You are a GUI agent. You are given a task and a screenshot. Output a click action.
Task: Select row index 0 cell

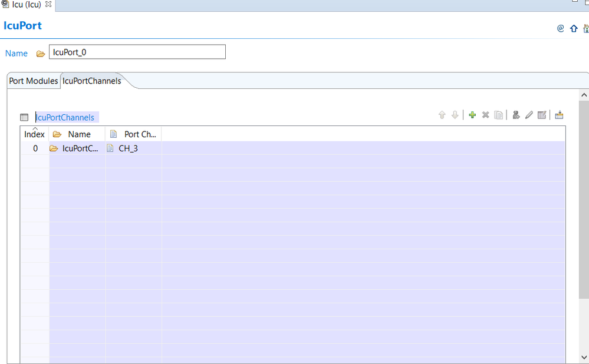pos(35,148)
